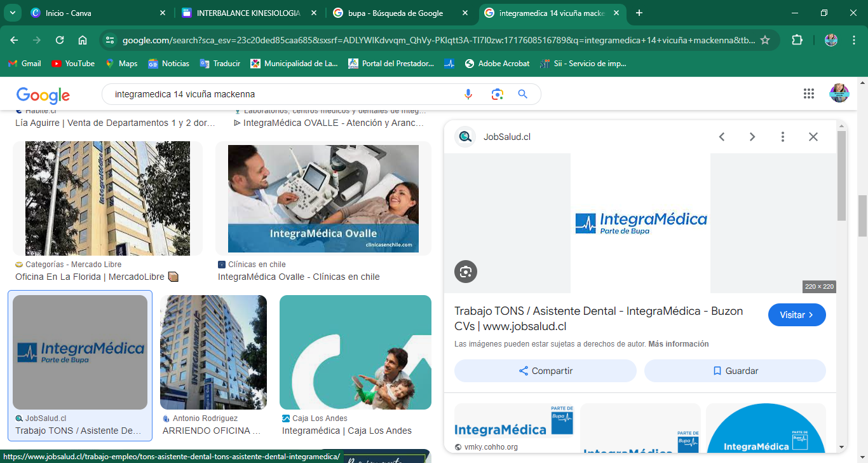Show previous image in preview panel
The width and height of the screenshot is (868, 463).
[x=722, y=137]
